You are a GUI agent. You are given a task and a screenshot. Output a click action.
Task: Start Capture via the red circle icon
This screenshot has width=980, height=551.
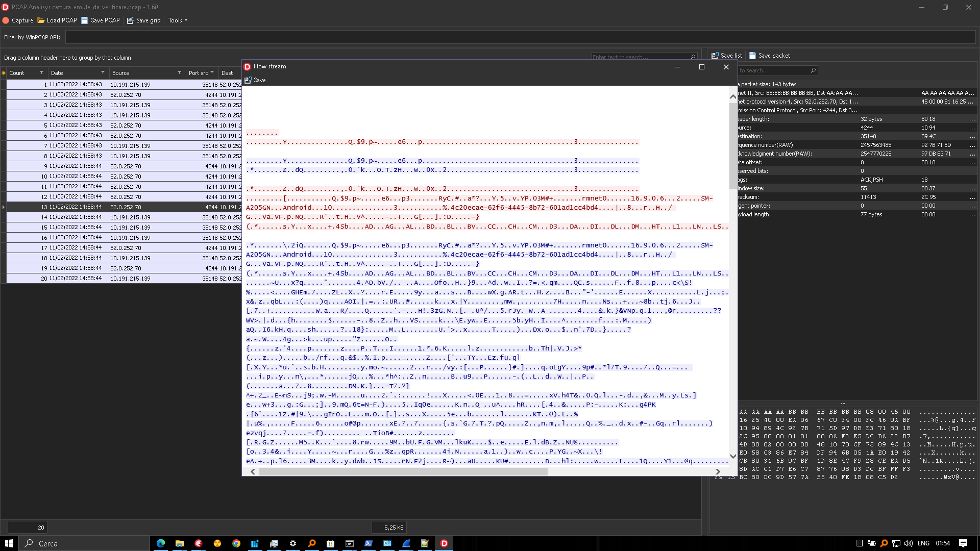coord(6,20)
